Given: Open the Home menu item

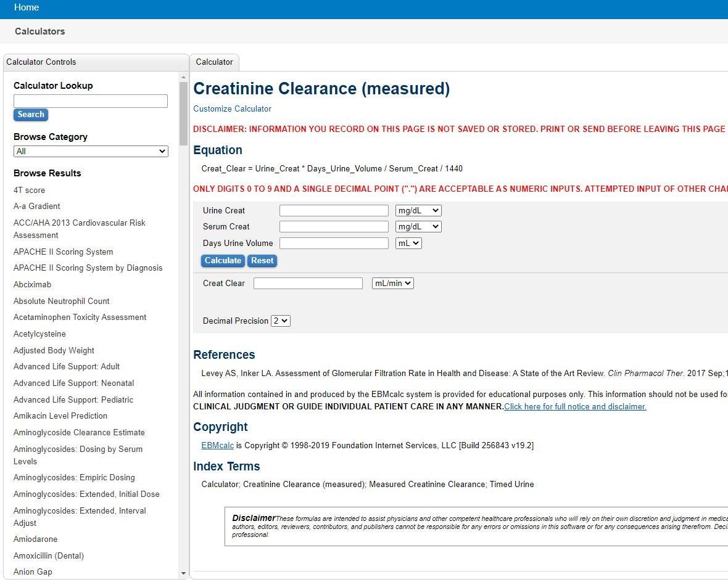Looking at the screenshot, I should tap(27, 7).
